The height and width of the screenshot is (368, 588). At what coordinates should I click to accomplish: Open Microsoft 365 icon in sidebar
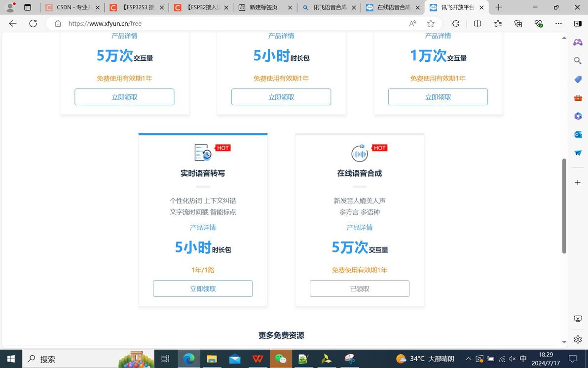578,116
